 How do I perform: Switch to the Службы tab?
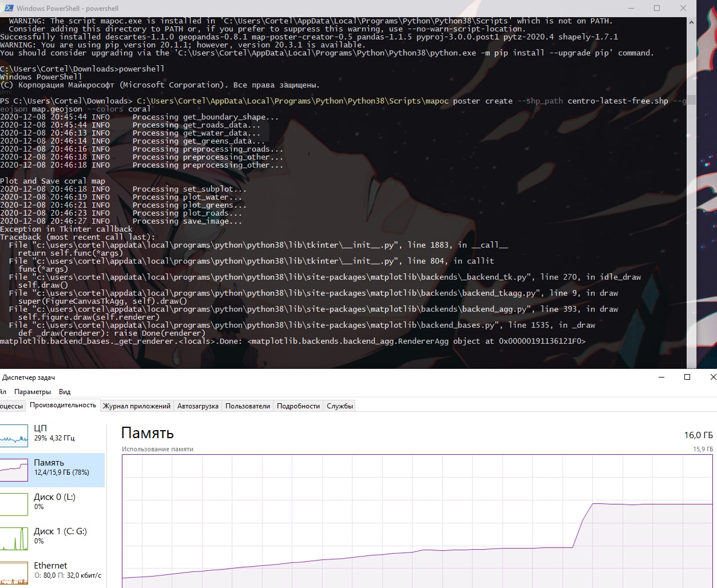(340, 406)
